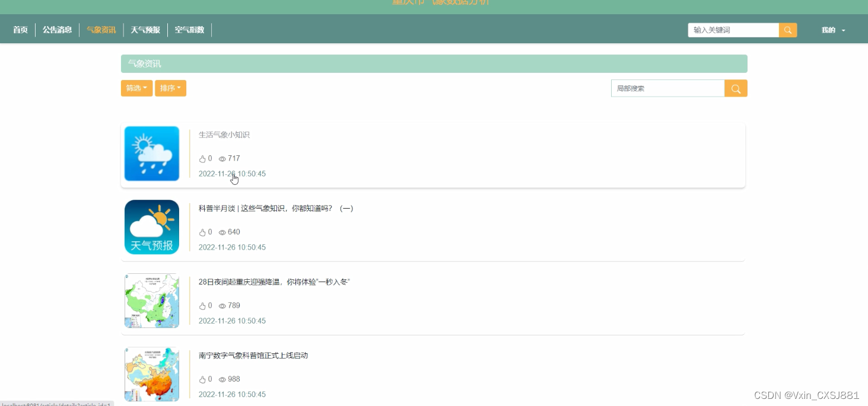The height and width of the screenshot is (406, 868).
Task: Go to 首页 in the navigation bar
Action: [21, 30]
